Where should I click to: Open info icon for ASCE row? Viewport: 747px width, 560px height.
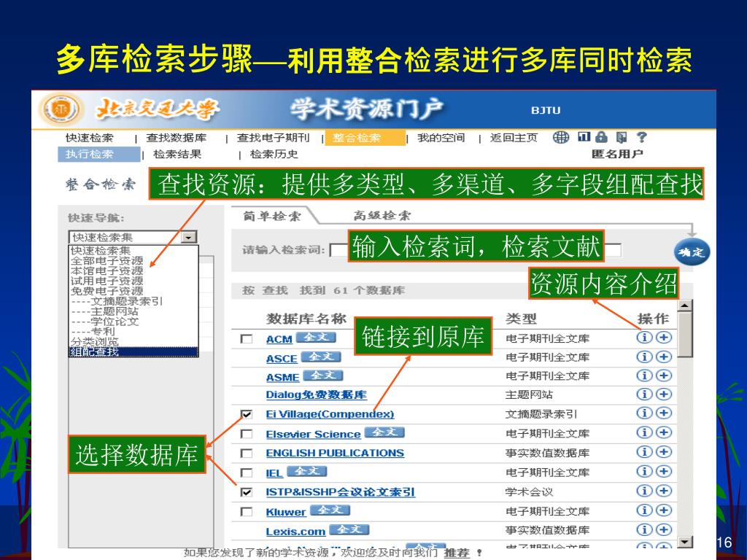(x=644, y=356)
